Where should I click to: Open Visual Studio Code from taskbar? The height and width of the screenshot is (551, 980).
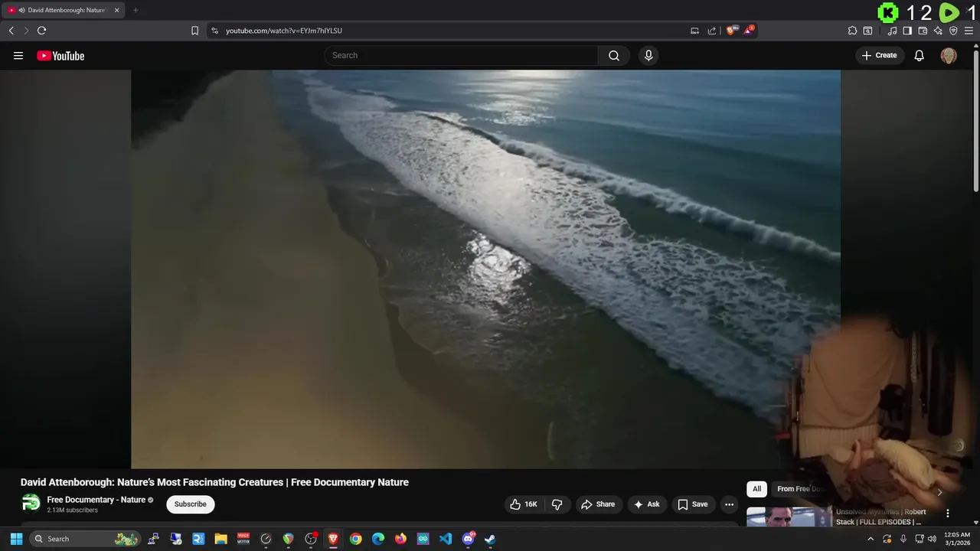click(x=446, y=539)
